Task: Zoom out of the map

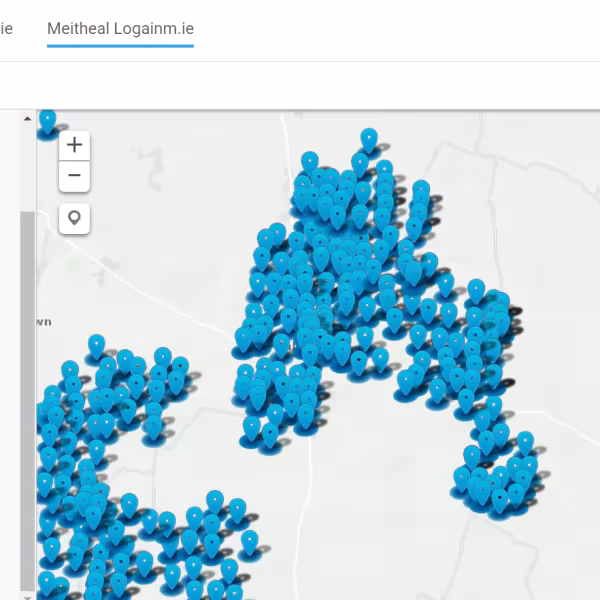Action: tap(75, 176)
